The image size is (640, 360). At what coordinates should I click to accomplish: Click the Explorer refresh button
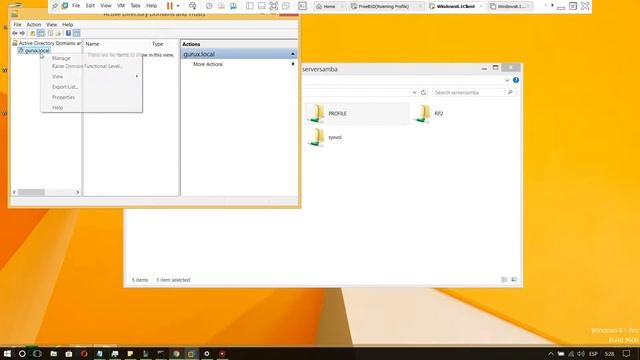tap(423, 93)
